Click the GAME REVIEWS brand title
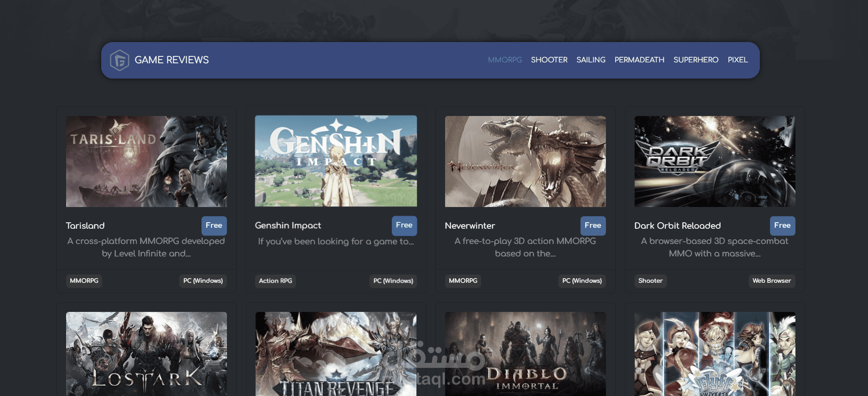The height and width of the screenshot is (396, 868). click(x=171, y=60)
